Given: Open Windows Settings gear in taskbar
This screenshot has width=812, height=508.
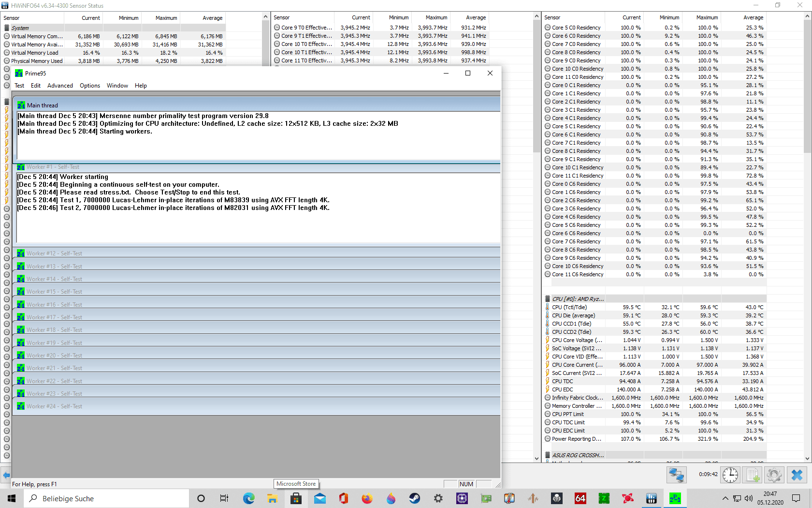Looking at the screenshot, I should click(438, 498).
